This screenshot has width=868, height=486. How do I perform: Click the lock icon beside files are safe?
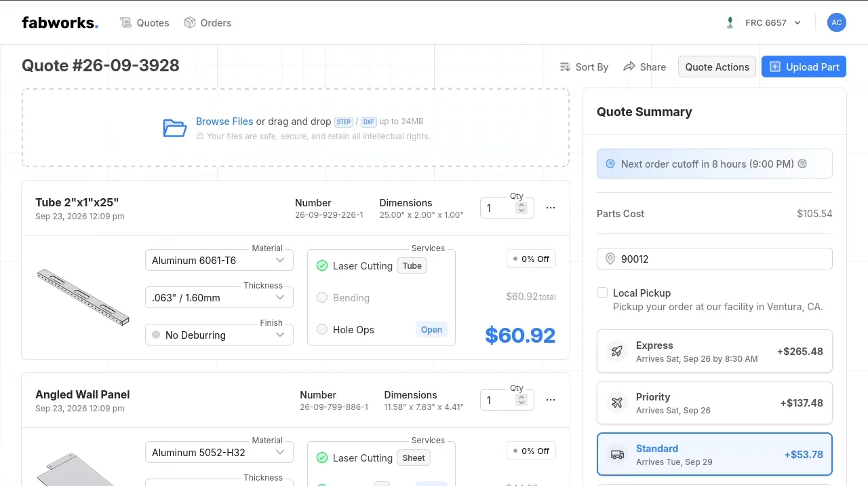coord(200,136)
